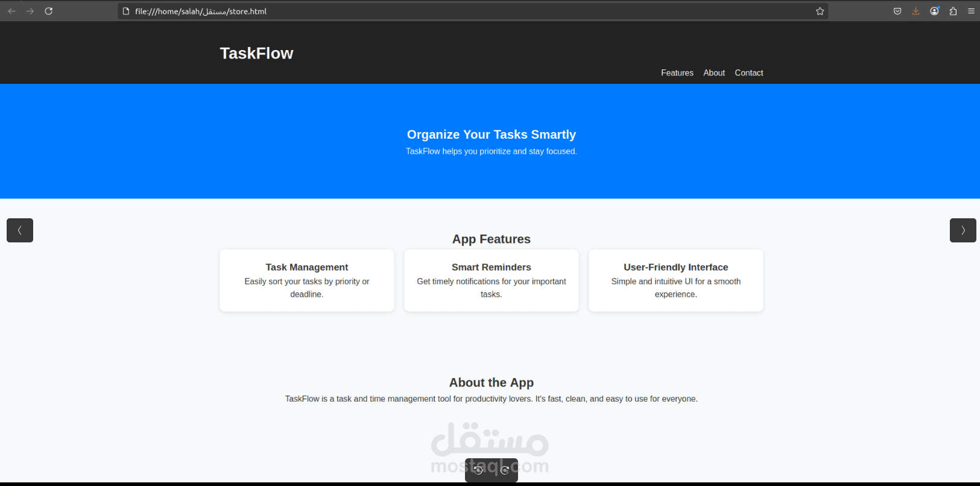Rotate image clockwise
This screenshot has height=486, width=980.
505,470
